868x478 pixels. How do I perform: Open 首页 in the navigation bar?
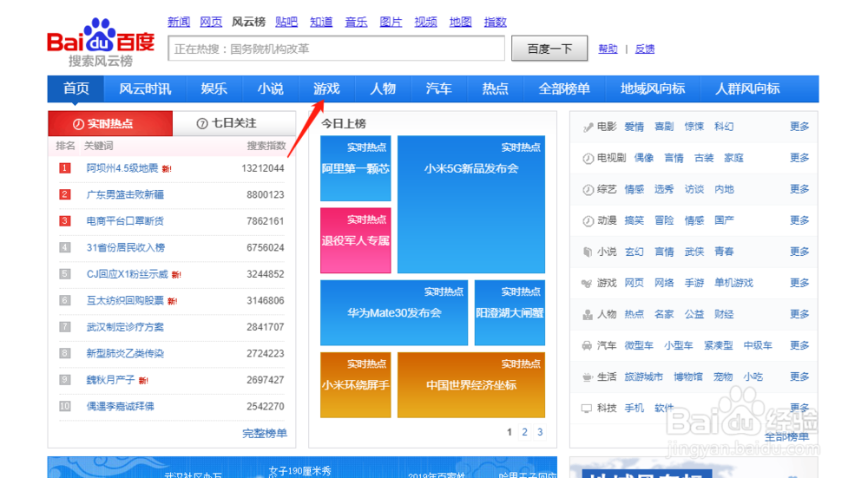point(76,88)
